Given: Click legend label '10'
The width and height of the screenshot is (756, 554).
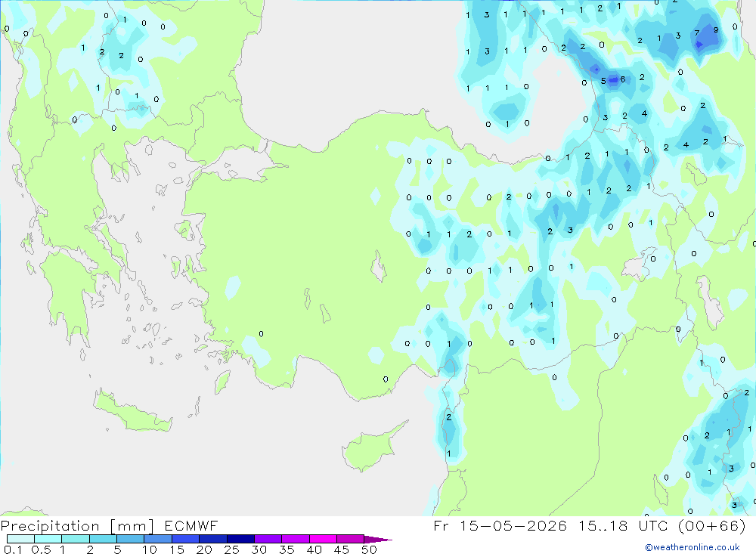Looking at the screenshot, I should coord(150,549).
